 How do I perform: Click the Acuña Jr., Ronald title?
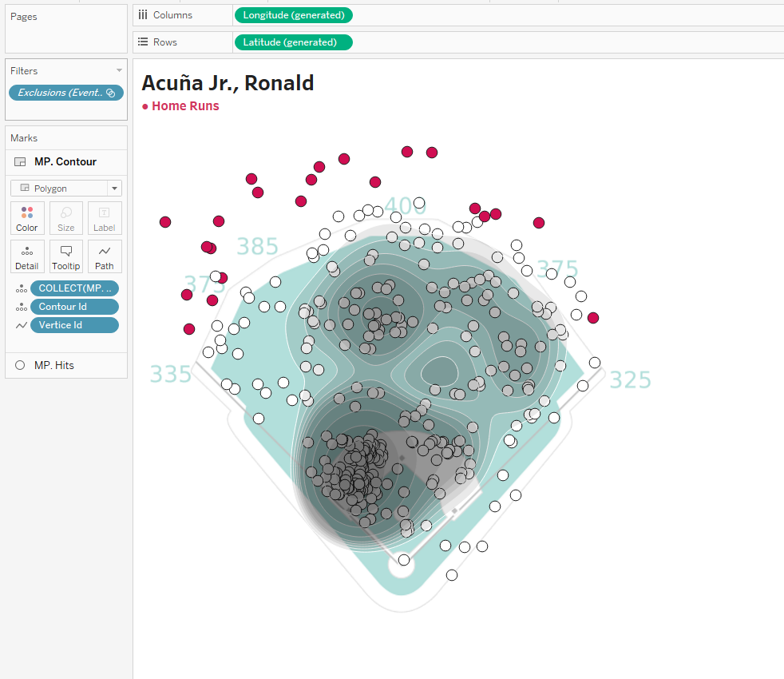point(228,82)
